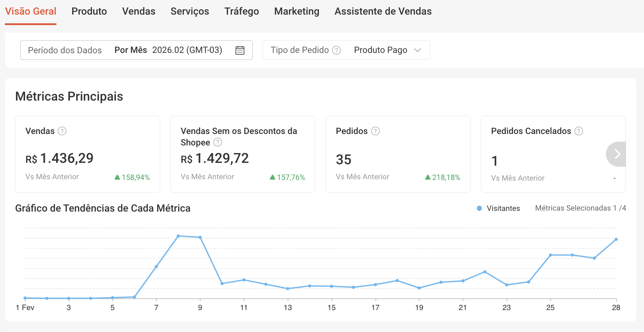Open the Visão Geral tab
This screenshot has width=644, height=332.
pos(31,11)
